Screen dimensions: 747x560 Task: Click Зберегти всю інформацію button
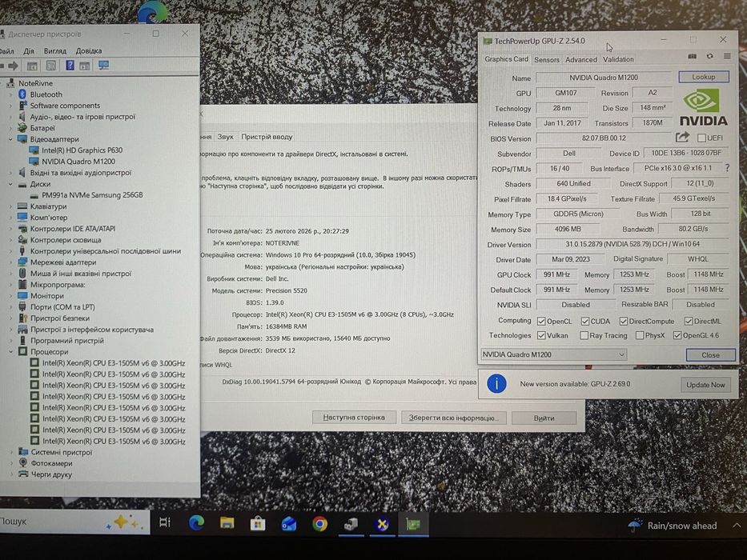453,418
